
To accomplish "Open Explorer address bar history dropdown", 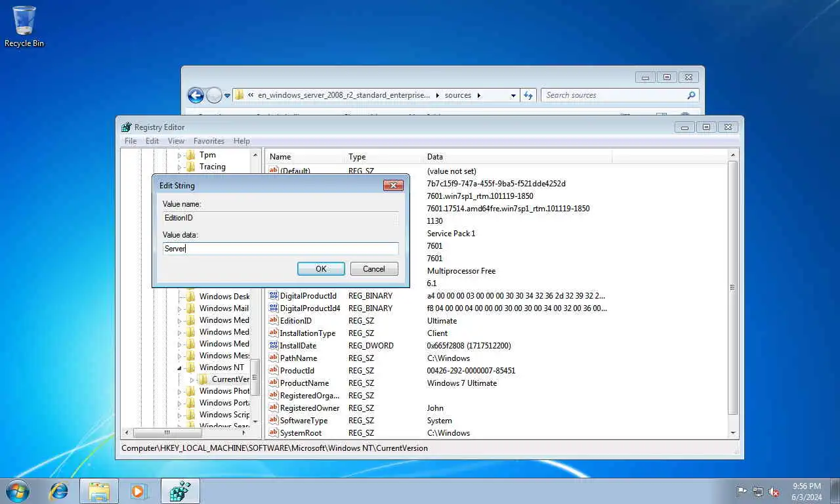I will (x=513, y=95).
